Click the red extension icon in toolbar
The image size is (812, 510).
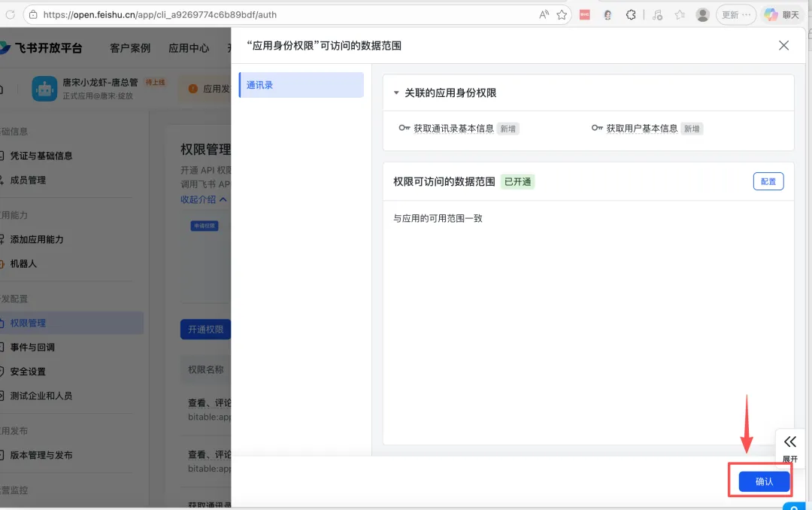tap(585, 14)
